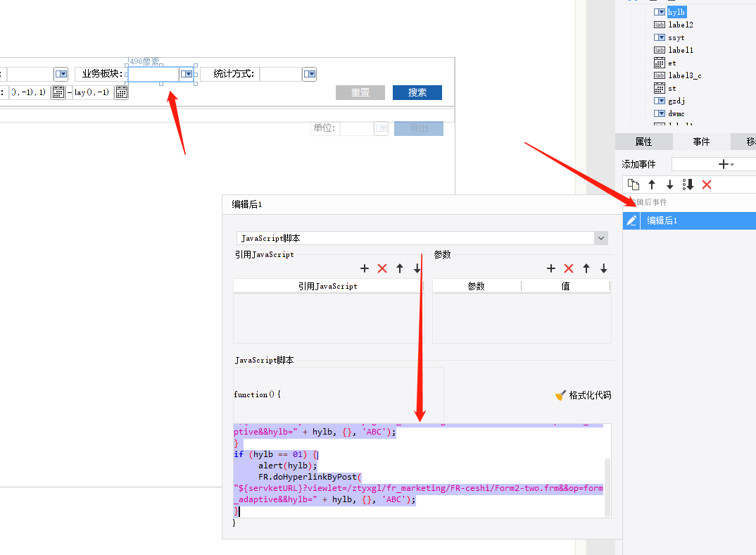Image resolution: width=756 pixels, height=555 pixels.
Task: Click the empty 参数 table area
Action: 522,318
